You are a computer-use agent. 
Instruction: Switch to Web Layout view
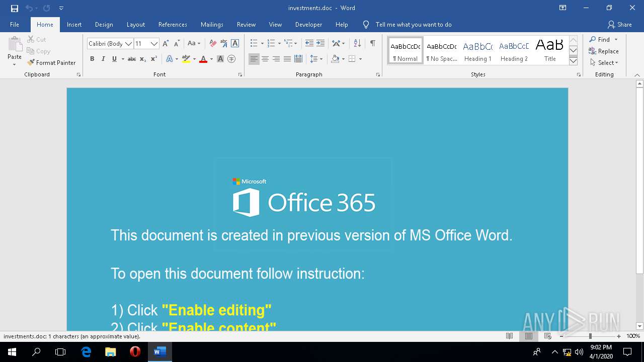[x=548, y=336]
